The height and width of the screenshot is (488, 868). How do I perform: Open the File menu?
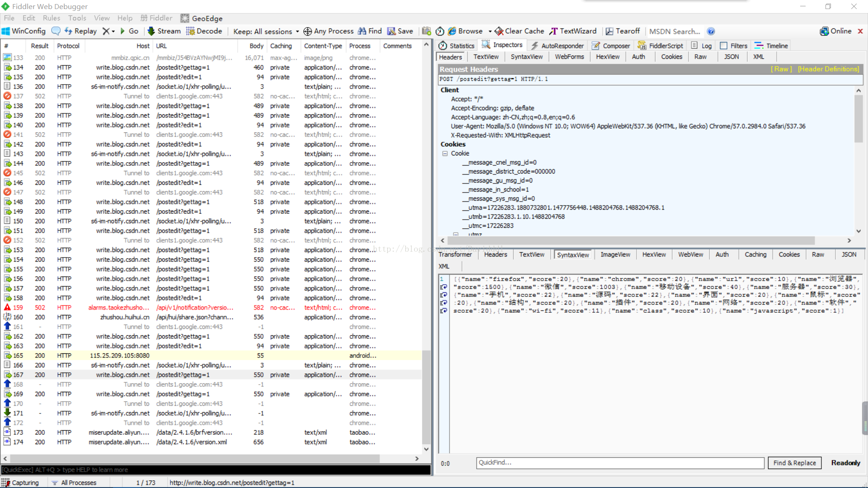coord(9,18)
